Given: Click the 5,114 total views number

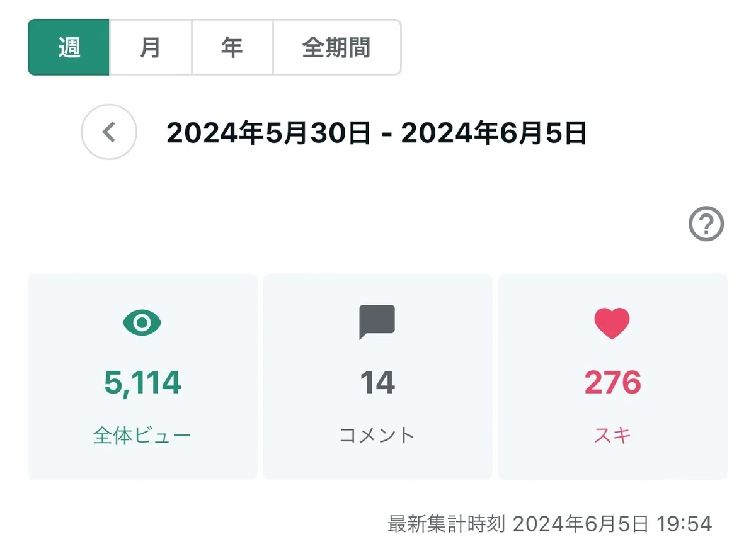Looking at the screenshot, I should [142, 382].
